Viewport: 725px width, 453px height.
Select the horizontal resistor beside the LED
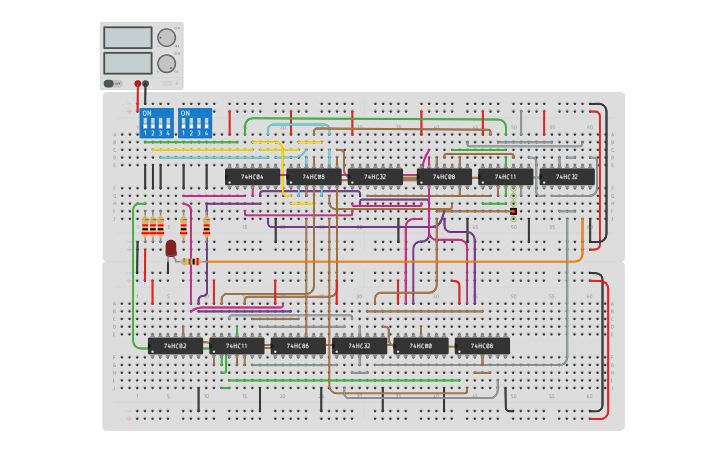(x=190, y=262)
